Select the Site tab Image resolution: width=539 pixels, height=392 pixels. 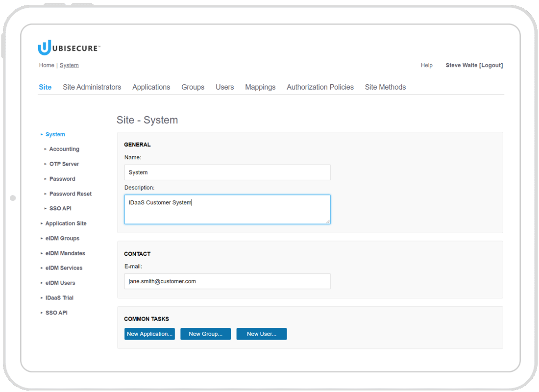point(45,87)
